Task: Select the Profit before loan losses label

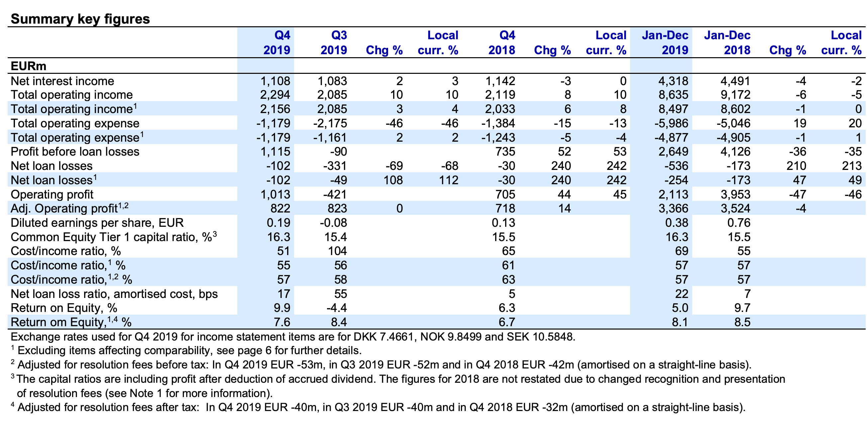Action: click(x=75, y=152)
